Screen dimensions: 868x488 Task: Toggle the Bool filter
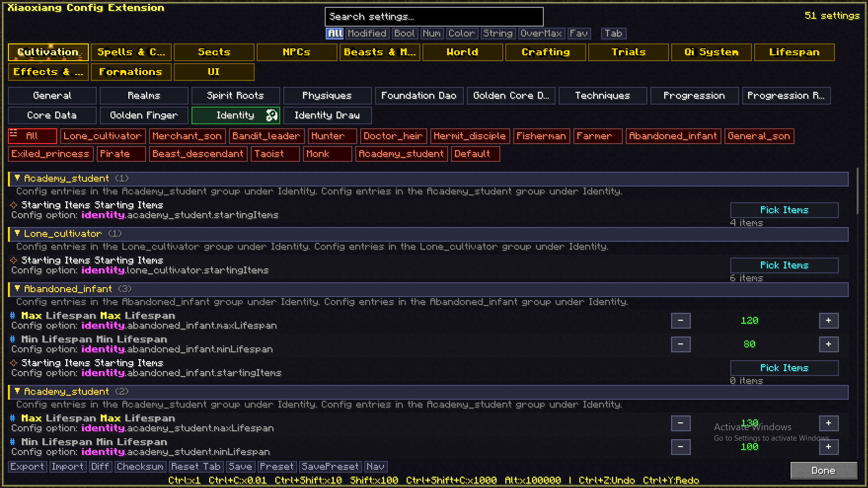pyautogui.click(x=404, y=34)
